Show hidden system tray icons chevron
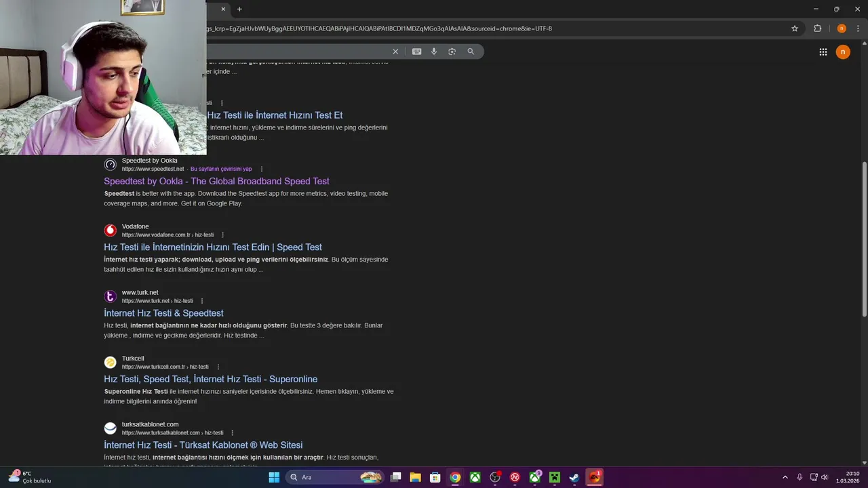Screen dimensions: 868x488 pyautogui.click(x=785, y=477)
